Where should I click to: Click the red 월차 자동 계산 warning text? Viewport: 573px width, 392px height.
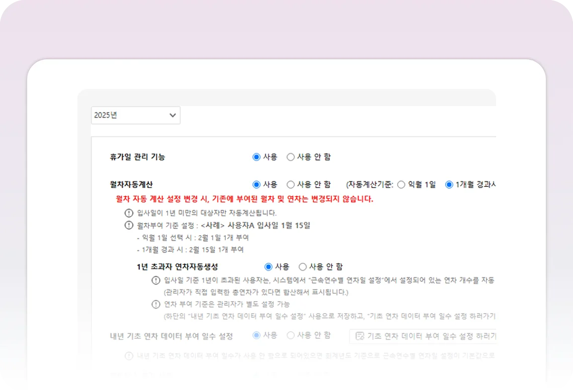click(x=244, y=199)
